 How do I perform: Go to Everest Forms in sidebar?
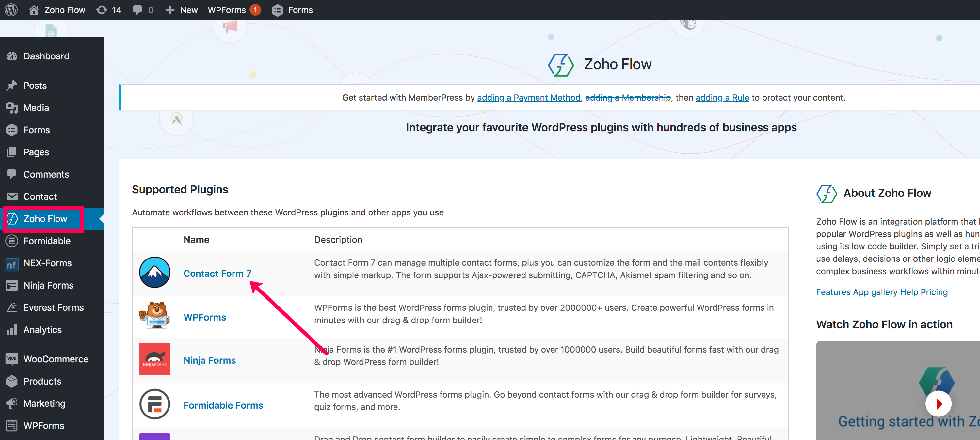click(53, 307)
